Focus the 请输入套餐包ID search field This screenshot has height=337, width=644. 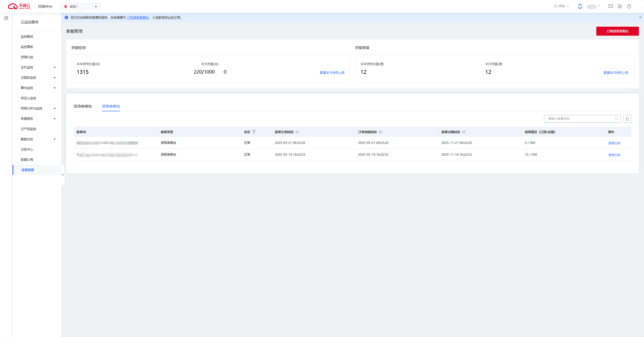[x=579, y=119]
